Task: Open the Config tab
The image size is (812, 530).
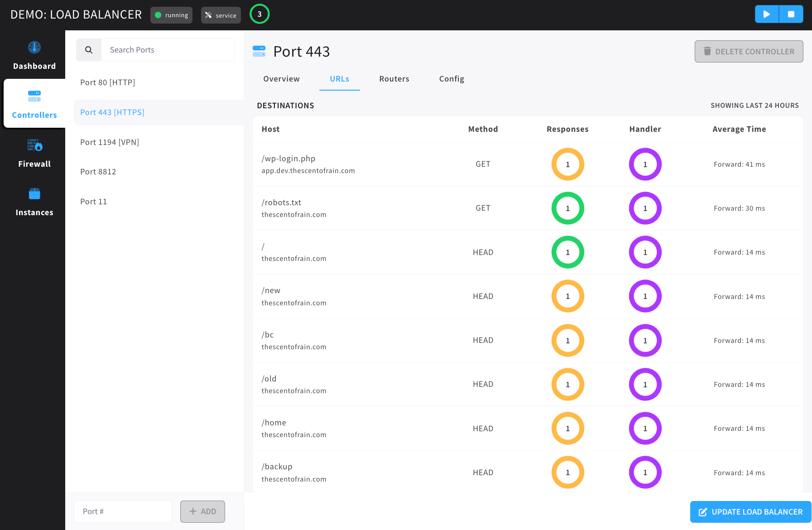Action: tap(452, 79)
